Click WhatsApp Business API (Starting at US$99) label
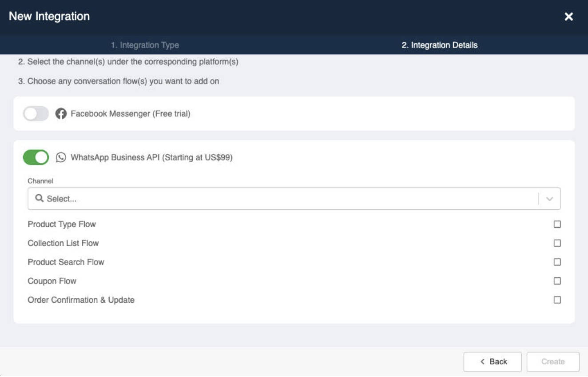 pyautogui.click(x=151, y=157)
